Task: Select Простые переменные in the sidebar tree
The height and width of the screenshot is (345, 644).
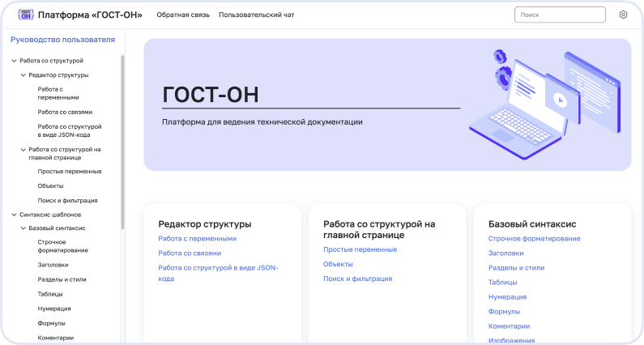Action: click(70, 171)
